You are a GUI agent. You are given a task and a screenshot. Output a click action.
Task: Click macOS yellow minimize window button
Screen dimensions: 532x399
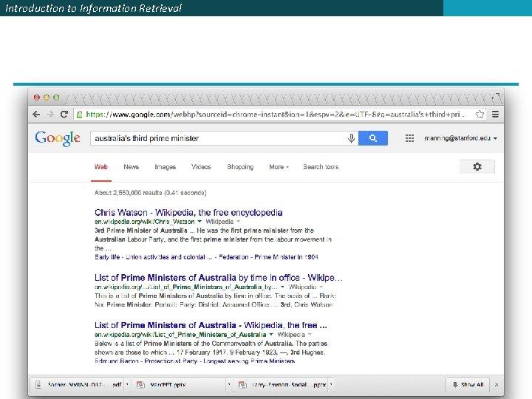pos(47,98)
